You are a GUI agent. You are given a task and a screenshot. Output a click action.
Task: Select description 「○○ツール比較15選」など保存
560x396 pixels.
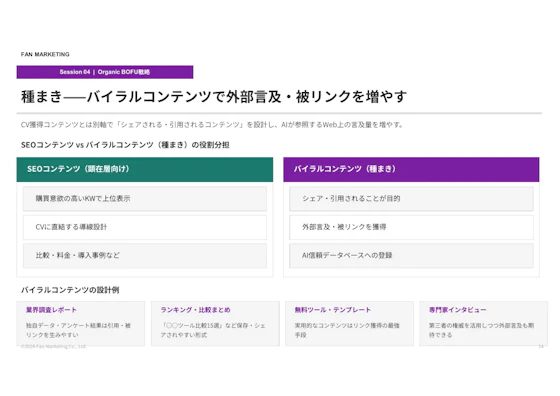[213, 330]
